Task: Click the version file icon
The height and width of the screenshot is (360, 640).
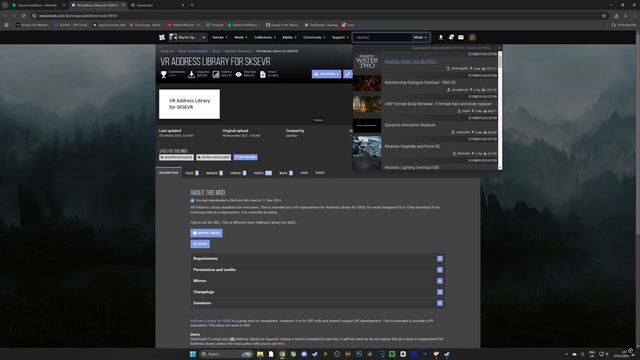Action: coord(262,74)
